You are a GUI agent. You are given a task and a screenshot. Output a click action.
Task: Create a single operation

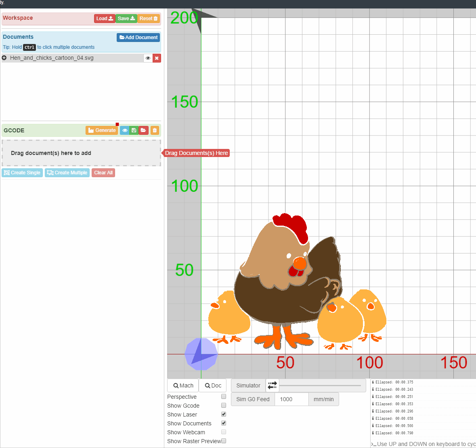click(x=22, y=173)
